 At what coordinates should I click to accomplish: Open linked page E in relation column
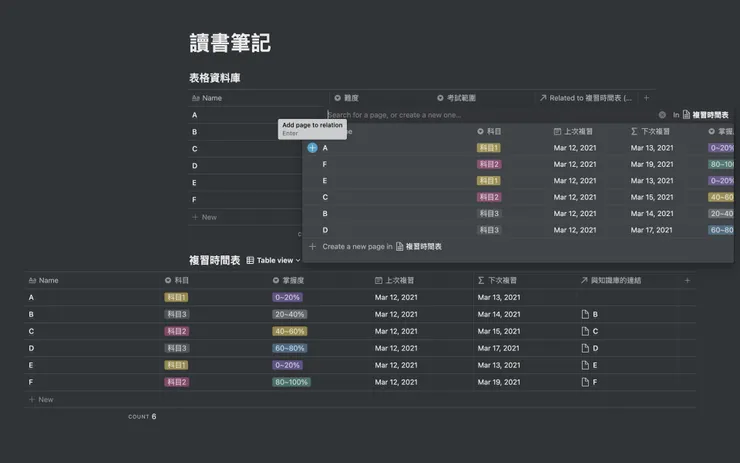point(589,365)
